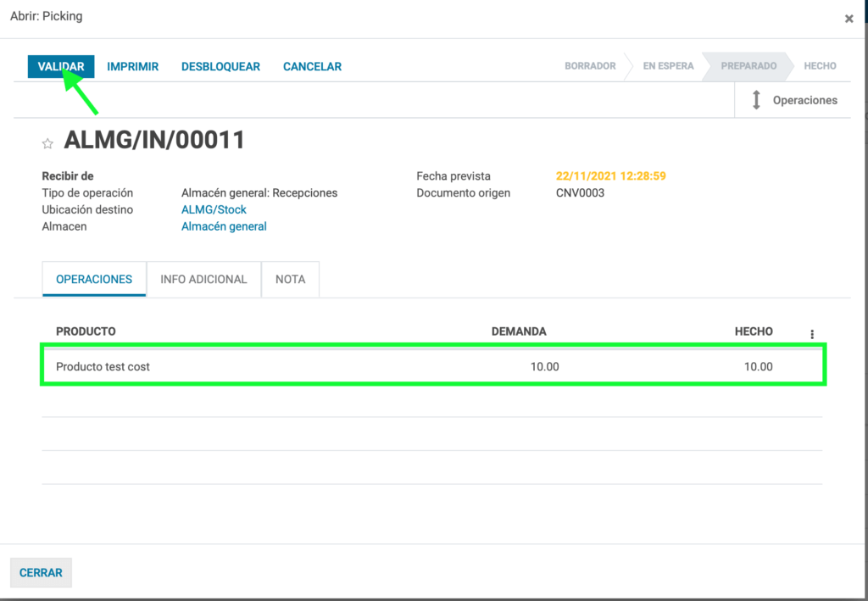The image size is (868, 601).
Task: Click the Operaciones up-down arrows icon
Action: coord(756,100)
